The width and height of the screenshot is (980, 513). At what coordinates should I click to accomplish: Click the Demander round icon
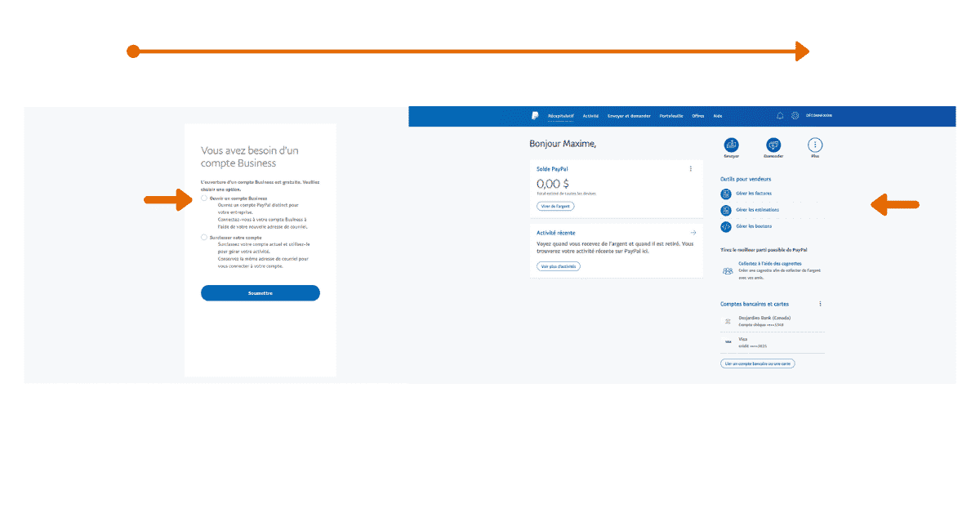(x=773, y=145)
